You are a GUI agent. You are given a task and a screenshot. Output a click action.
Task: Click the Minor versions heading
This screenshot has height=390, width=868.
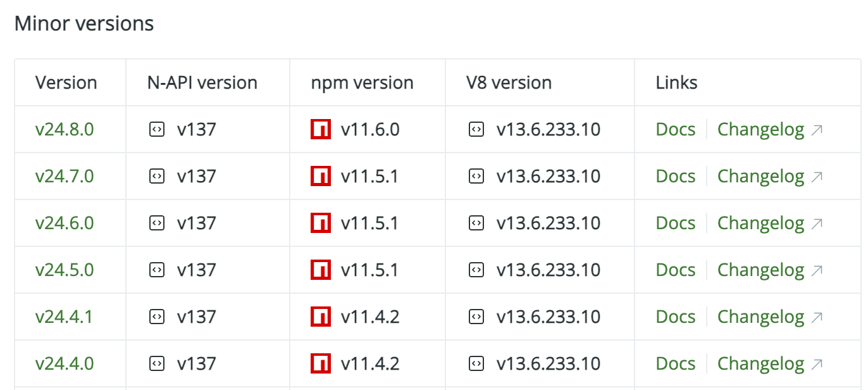point(85,23)
